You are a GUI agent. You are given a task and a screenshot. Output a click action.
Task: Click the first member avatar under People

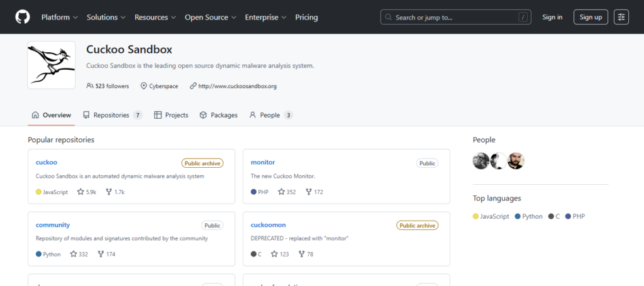tap(481, 161)
